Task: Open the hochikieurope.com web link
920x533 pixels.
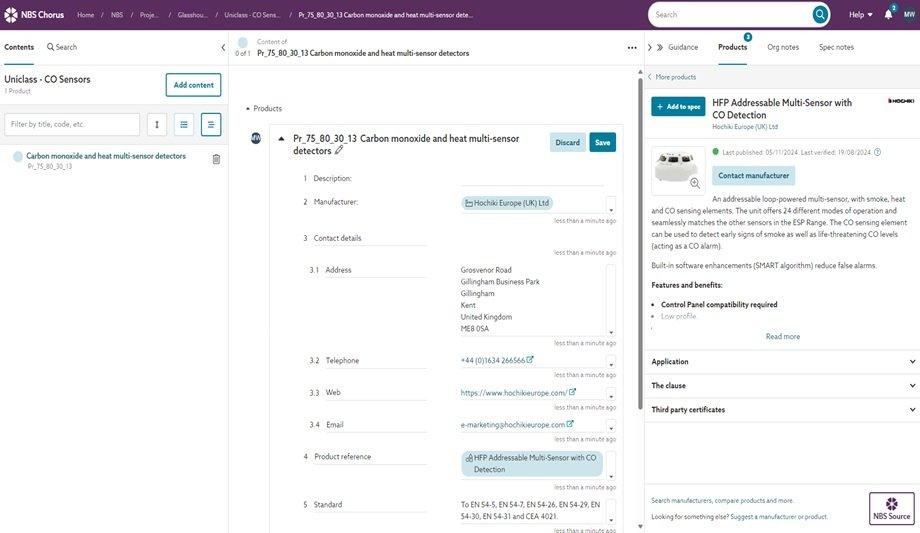Action: coord(514,393)
